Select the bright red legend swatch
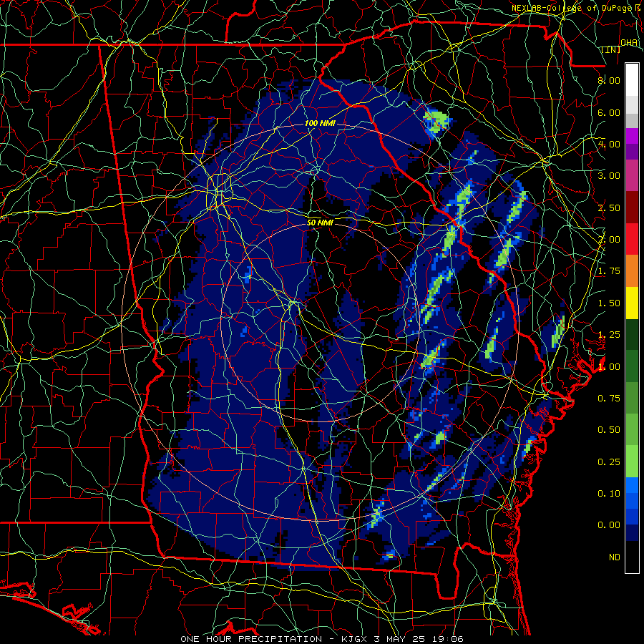The image size is (644, 644). (632, 239)
